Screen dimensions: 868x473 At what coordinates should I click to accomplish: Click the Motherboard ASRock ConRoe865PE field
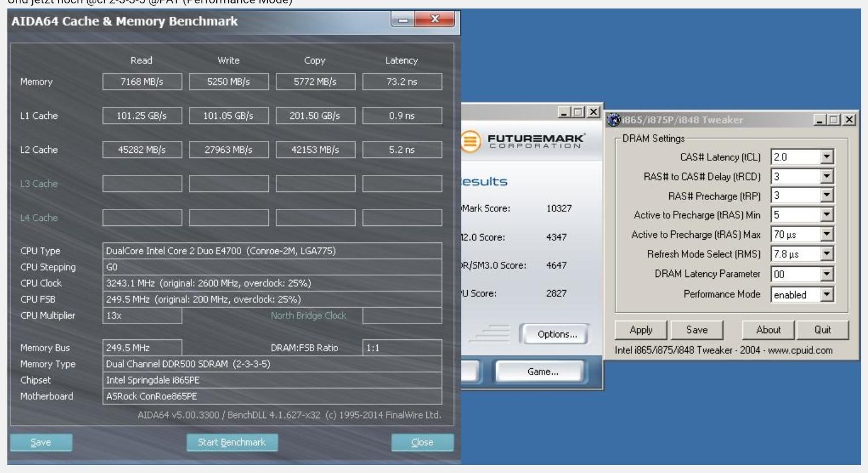[272, 396]
